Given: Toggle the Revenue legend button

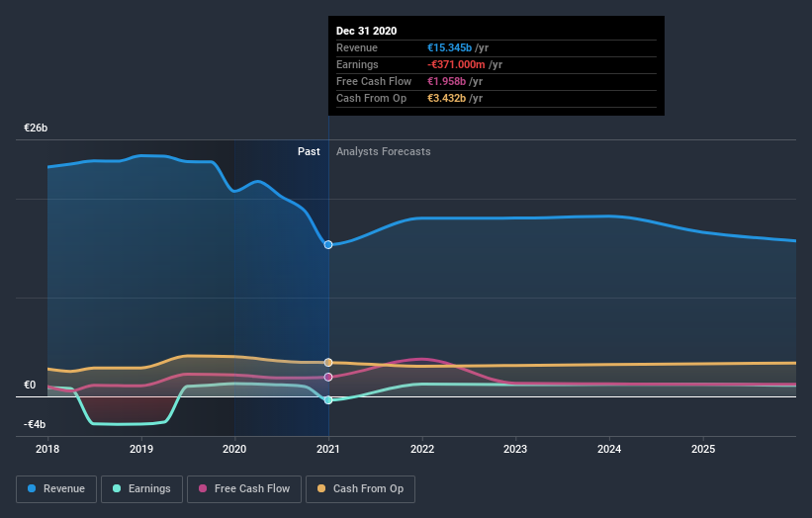Looking at the screenshot, I should (x=56, y=489).
